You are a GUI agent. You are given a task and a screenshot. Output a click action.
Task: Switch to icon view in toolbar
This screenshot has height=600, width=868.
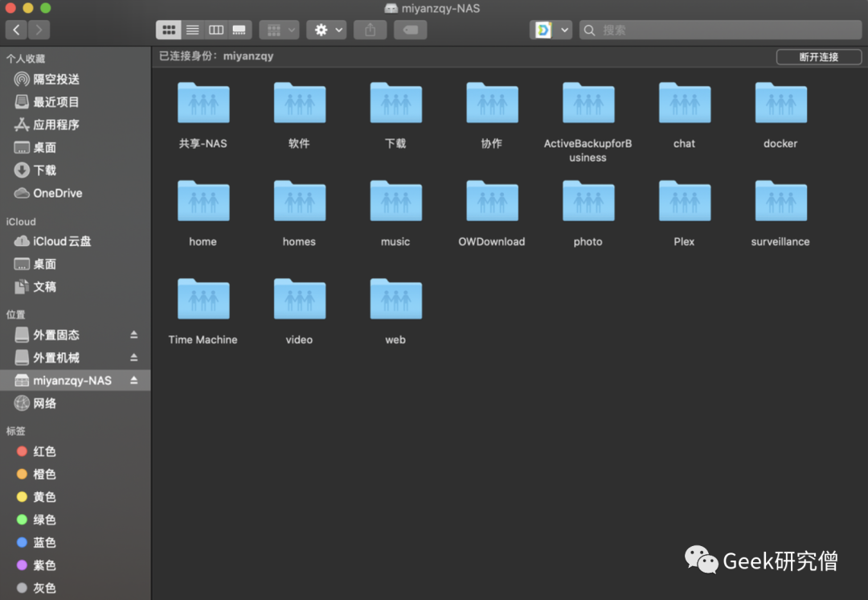click(x=169, y=30)
